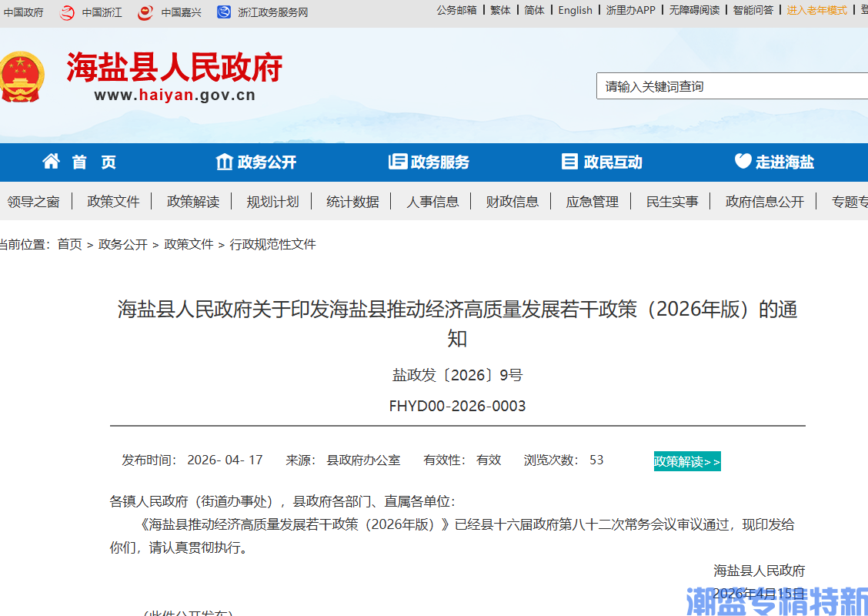Open the 政策文件 navigation item
The image size is (868, 616).
113,201
